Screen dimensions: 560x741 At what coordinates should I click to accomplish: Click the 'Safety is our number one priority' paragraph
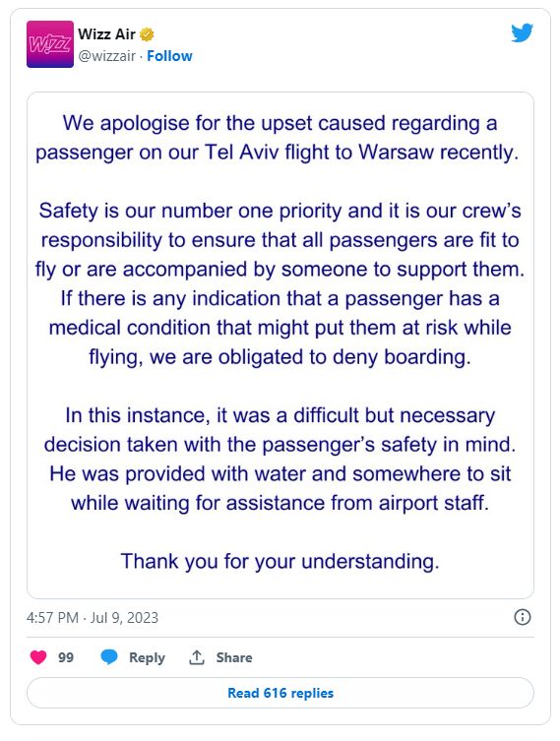click(280, 283)
